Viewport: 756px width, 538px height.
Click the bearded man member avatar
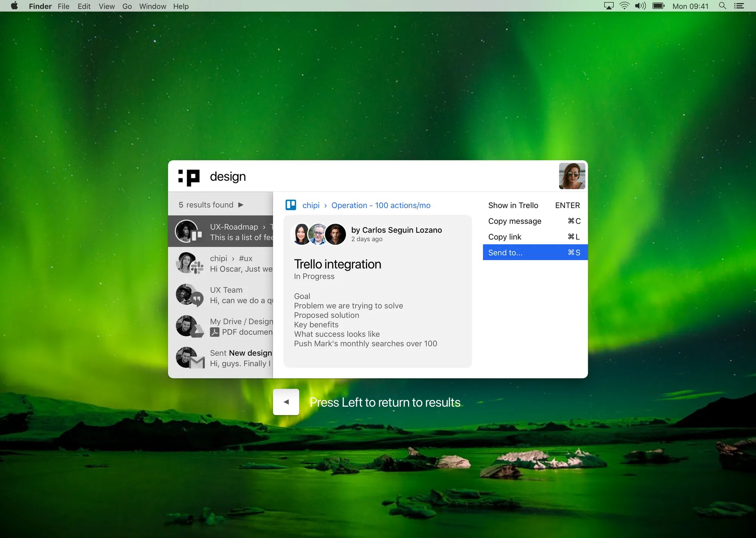click(335, 234)
